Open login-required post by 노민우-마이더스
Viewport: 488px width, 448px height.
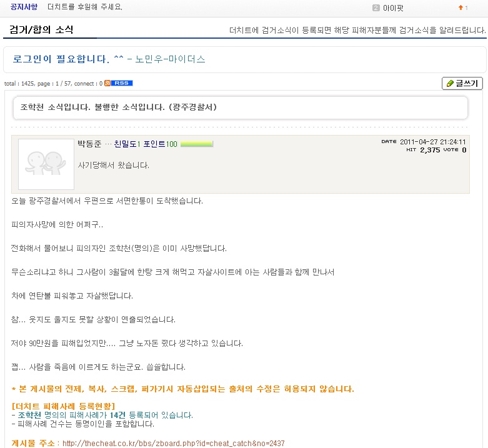point(109,59)
